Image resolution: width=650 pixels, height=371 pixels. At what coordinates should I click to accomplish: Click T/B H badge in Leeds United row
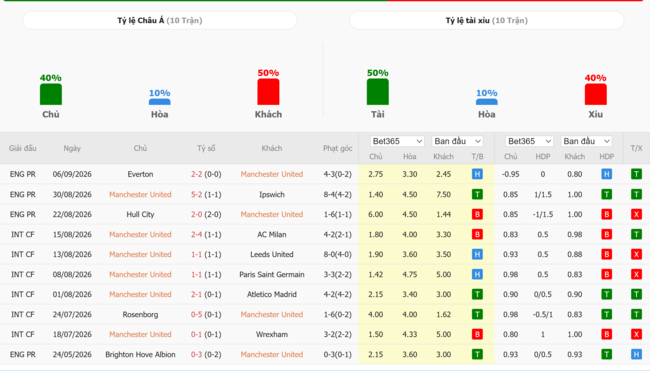[x=477, y=254]
